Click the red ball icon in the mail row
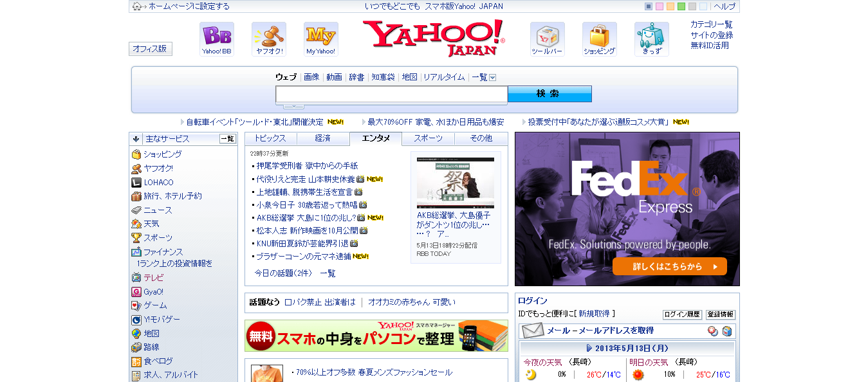Screen dimensions: 868x382 pos(713,331)
